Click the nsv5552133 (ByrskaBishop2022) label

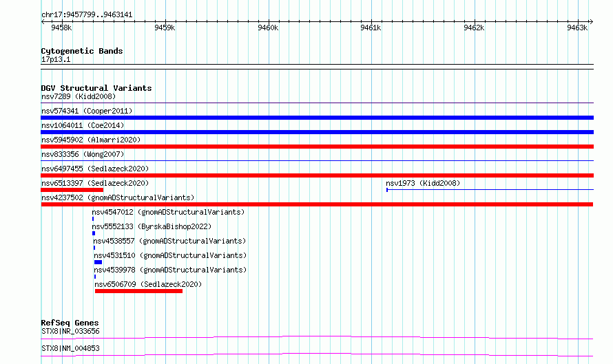point(152,226)
